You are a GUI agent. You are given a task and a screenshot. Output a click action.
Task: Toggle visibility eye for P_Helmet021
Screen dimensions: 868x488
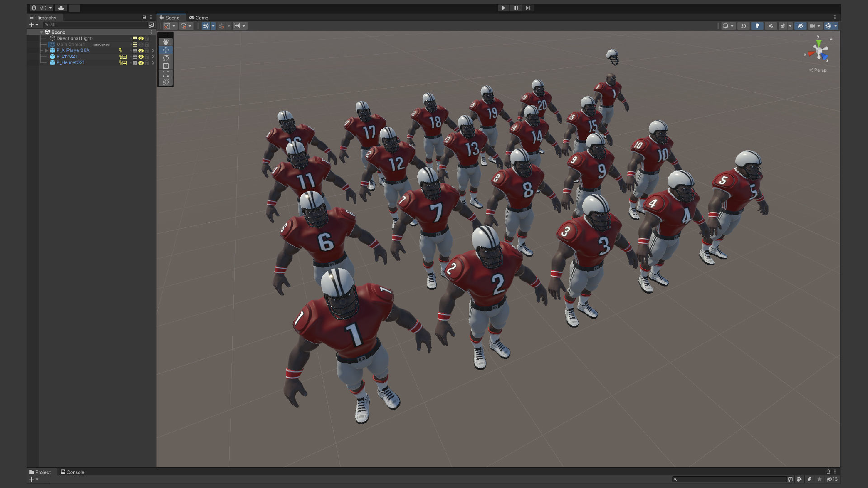(141, 63)
